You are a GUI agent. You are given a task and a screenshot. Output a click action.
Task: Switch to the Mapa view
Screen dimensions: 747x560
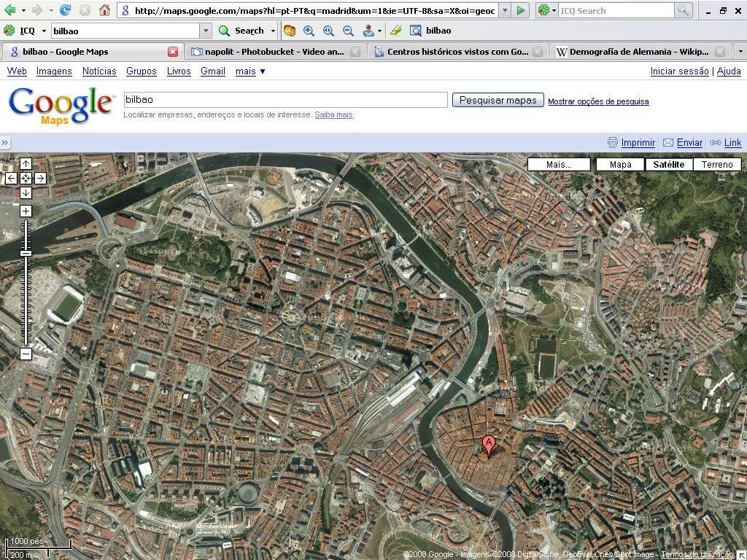click(x=620, y=164)
